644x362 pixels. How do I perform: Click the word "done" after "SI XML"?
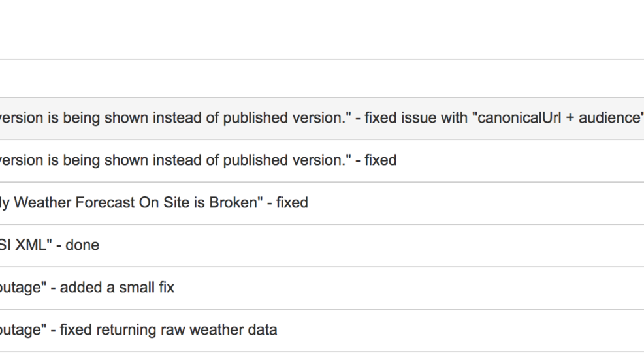pyautogui.click(x=82, y=245)
